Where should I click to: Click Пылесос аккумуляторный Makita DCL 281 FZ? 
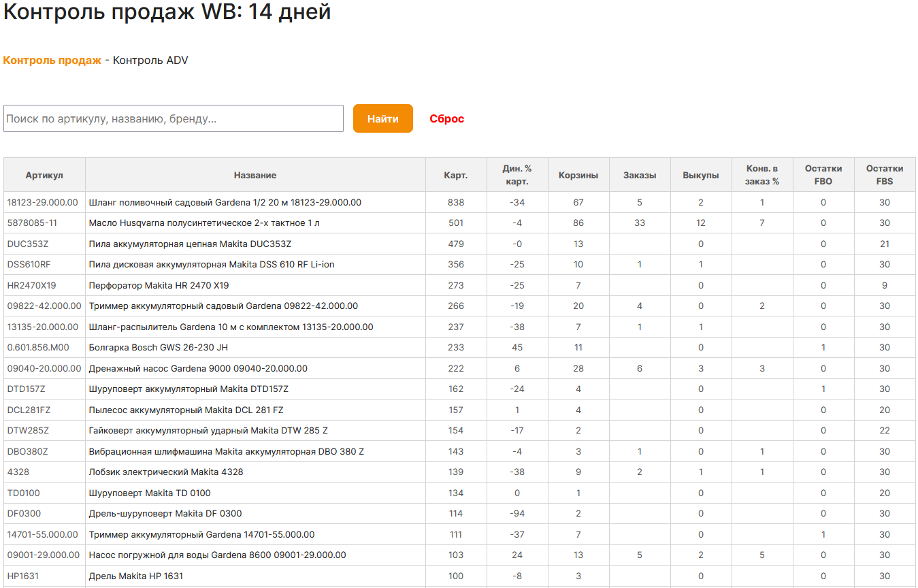186,410
